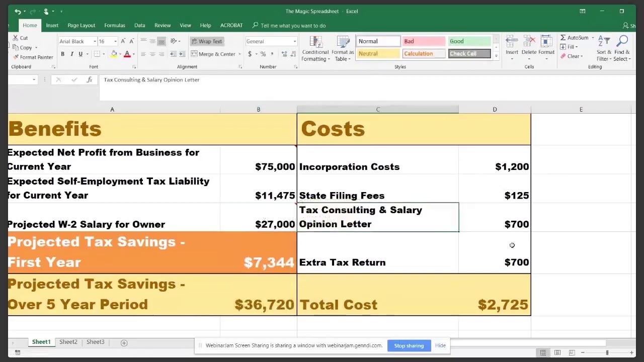Toggle Underline formatting

(80, 54)
